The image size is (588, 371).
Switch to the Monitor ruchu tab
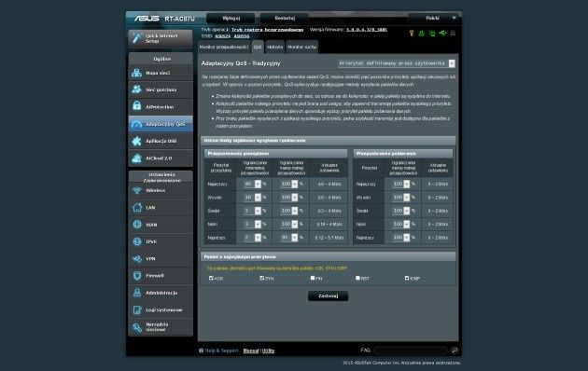point(302,47)
